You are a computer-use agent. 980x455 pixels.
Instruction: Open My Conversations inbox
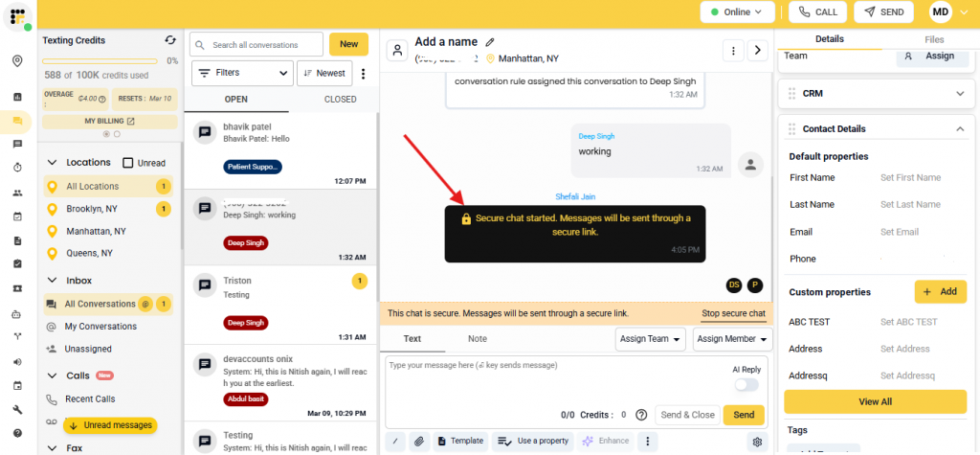click(x=100, y=326)
